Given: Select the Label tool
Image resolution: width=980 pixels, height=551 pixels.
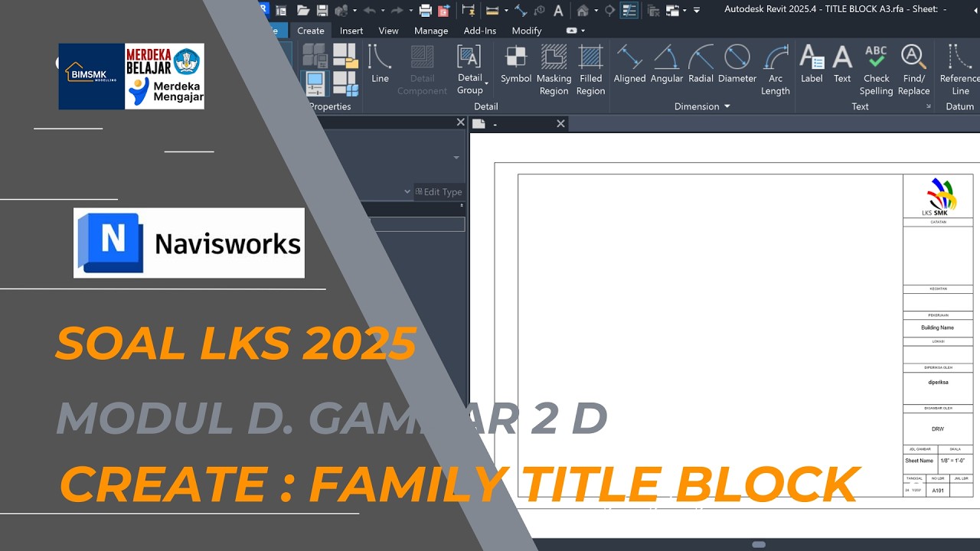Looking at the screenshot, I should coord(812,64).
